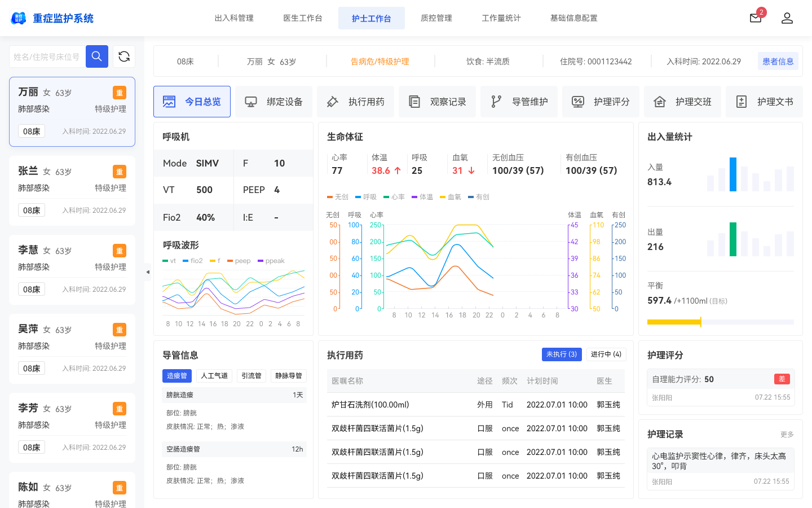The image size is (812, 508).
Task: Toggle 有创 legend in vital signs chart
Action: pyautogui.click(x=479, y=197)
